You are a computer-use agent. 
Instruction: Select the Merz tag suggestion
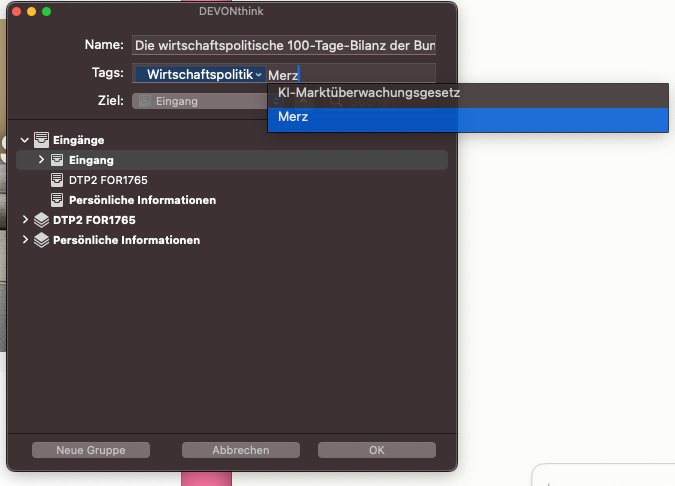pos(294,118)
